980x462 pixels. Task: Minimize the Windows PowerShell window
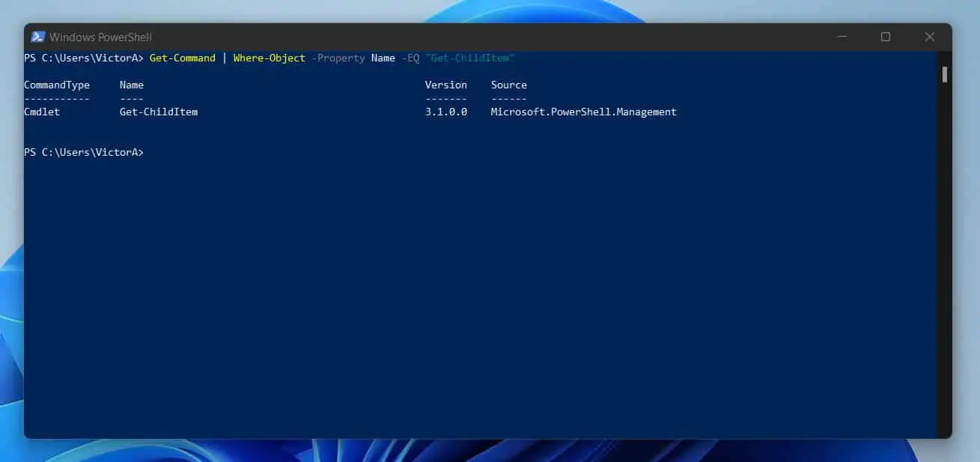[x=842, y=37]
